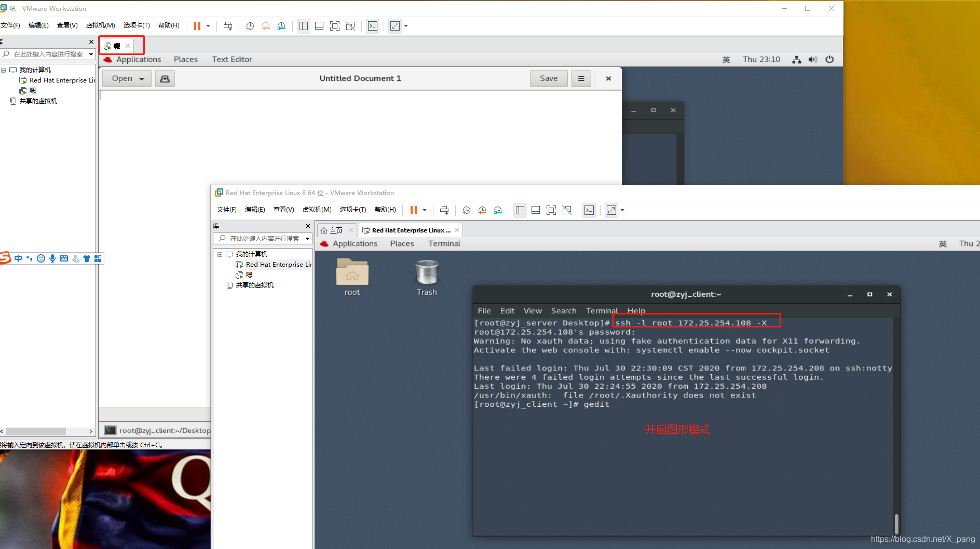980x549 pixels.
Task: Select 共享的虚拟机 in front library panel
Action: (x=254, y=285)
